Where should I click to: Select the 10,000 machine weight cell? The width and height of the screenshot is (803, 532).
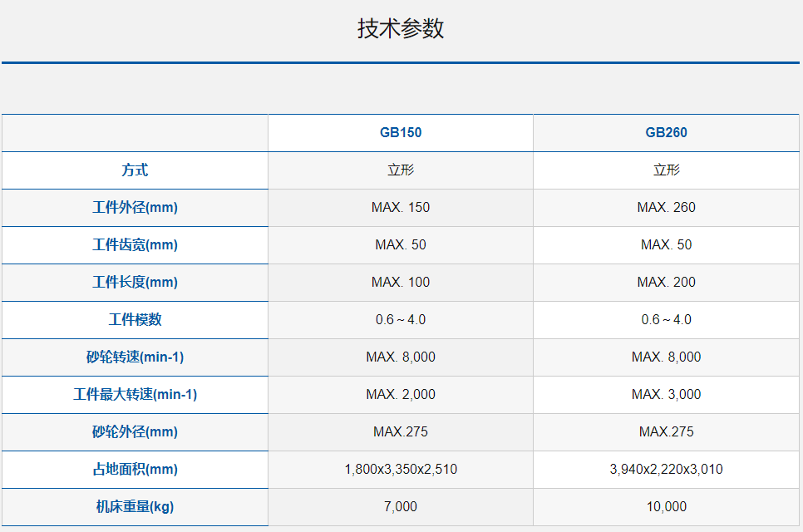666,507
